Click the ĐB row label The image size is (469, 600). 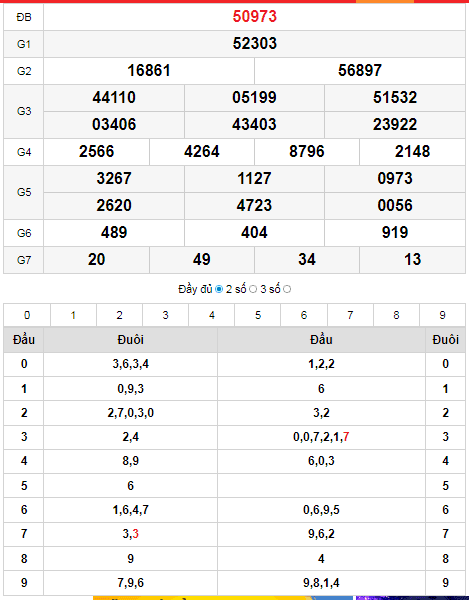24,17
